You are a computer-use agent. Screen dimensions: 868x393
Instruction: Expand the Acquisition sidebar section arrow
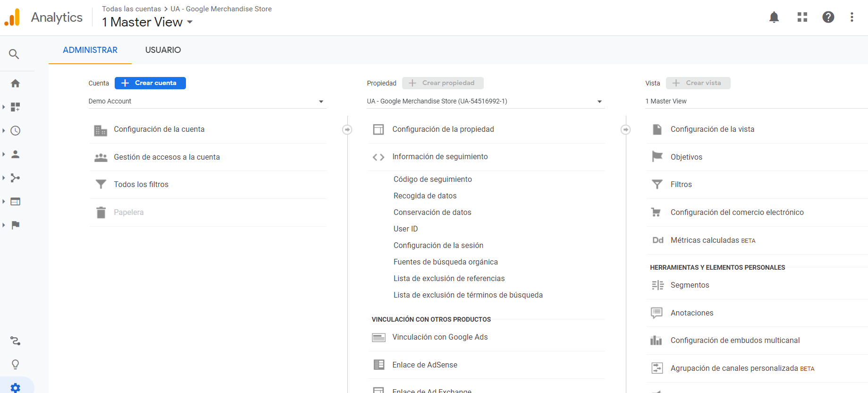tap(4, 178)
